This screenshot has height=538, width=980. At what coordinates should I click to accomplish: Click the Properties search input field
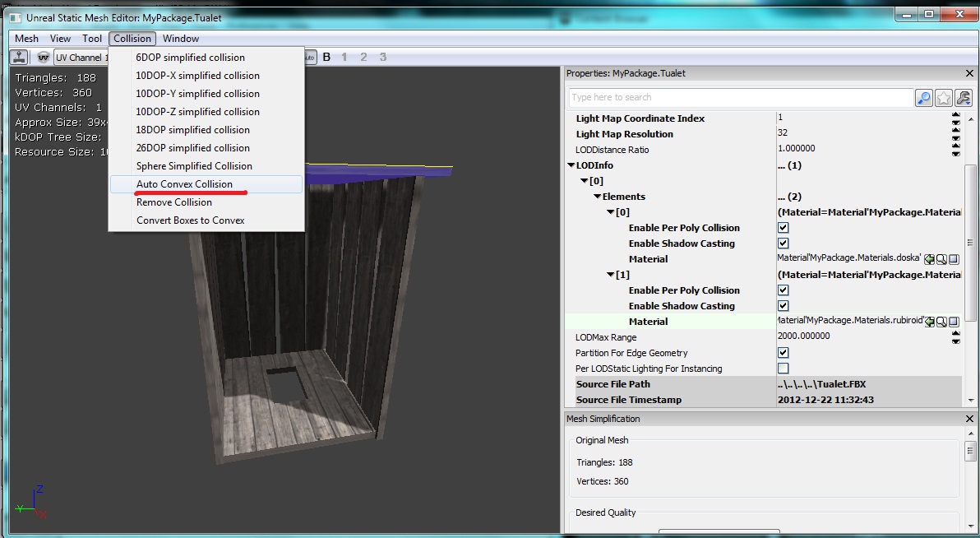pos(740,98)
